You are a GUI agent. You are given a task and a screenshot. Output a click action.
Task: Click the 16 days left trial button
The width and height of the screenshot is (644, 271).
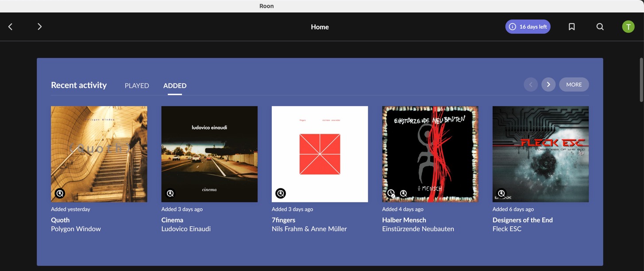[x=528, y=27]
